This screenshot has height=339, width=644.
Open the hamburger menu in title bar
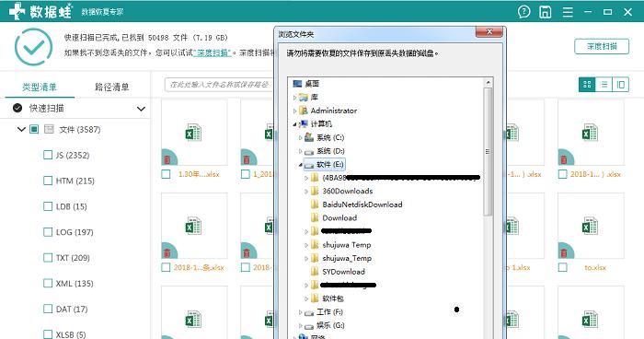(x=568, y=12)
